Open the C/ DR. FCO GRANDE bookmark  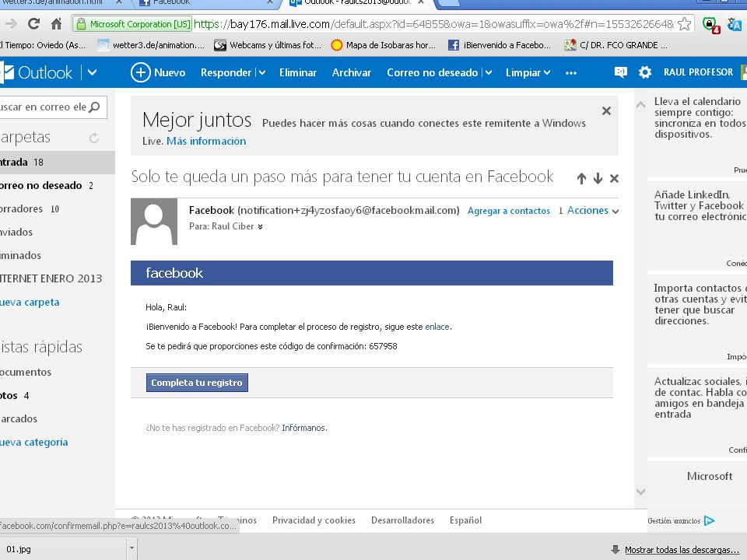point(615,45)
